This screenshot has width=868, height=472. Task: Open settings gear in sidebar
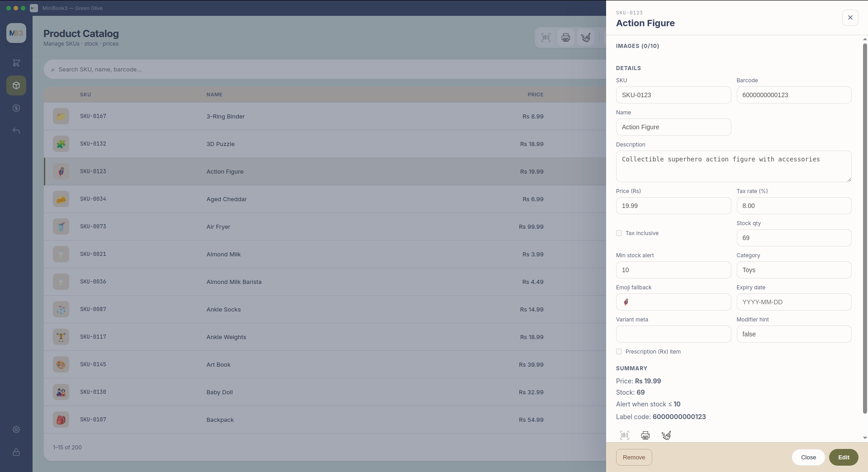[x=16, y=430]
